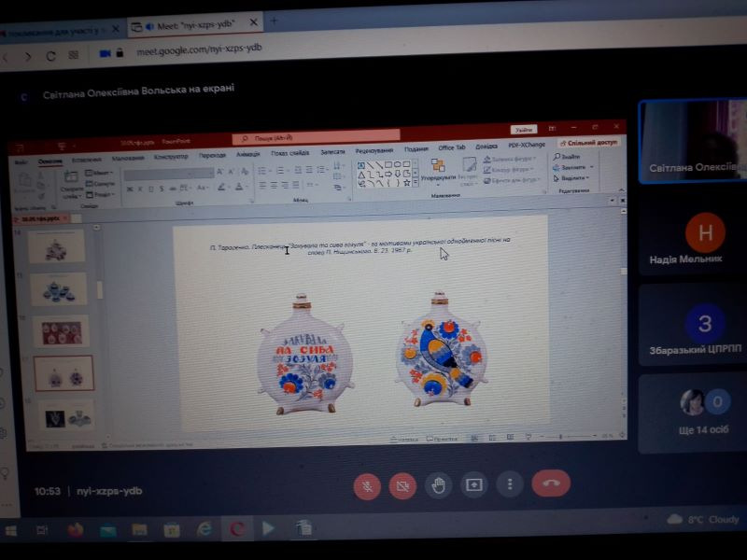The image size is (747, 560).
Task: Click Знайти find in ribbon
Action: 567,156
